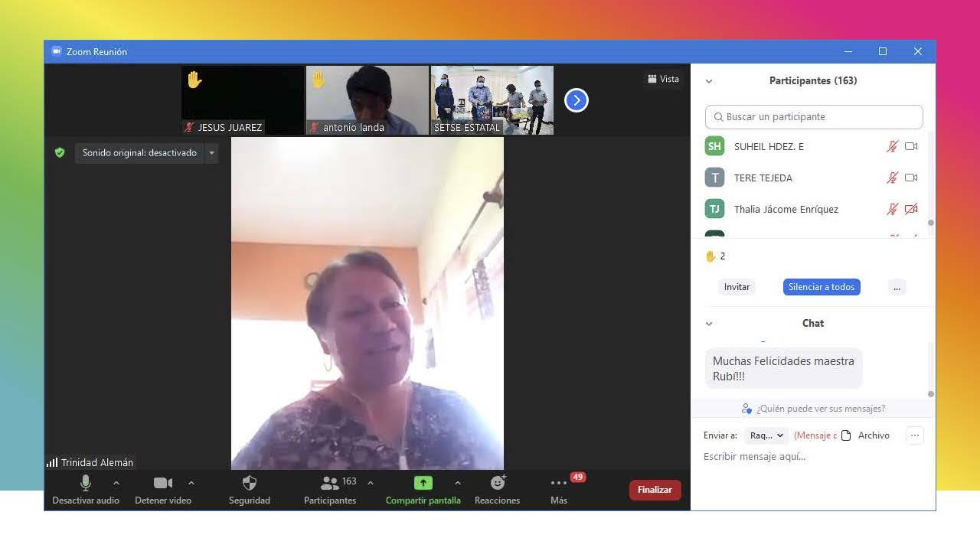Click the microphone icon to mute audio
This screenshot has height=551, width=980.
(86, 483)
